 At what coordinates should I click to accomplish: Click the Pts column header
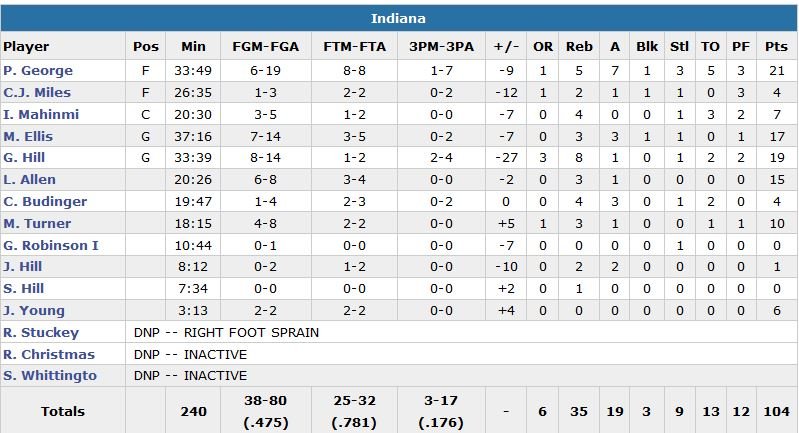click(776, 47)
